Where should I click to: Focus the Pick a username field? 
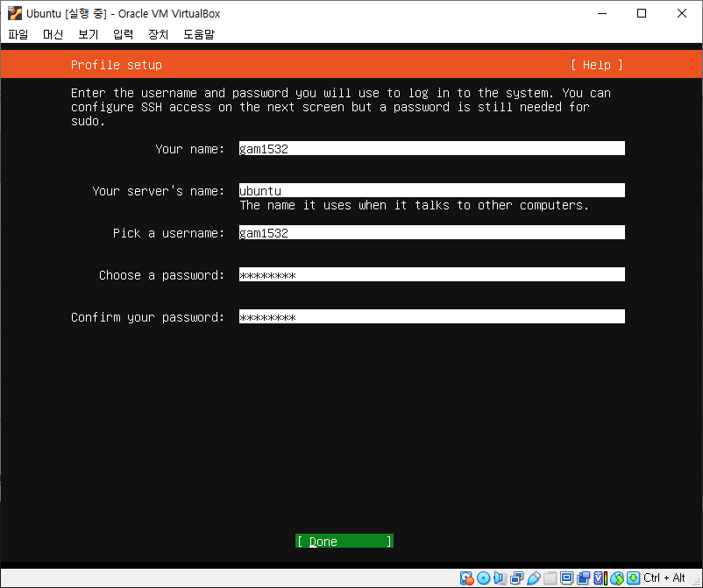tap(432, 232)
